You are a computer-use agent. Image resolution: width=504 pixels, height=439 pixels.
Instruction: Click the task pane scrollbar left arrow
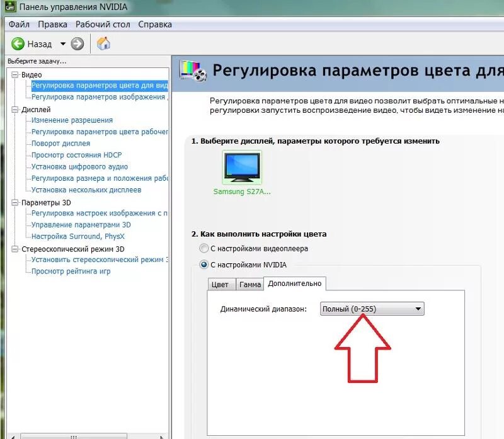pos(13,436)
